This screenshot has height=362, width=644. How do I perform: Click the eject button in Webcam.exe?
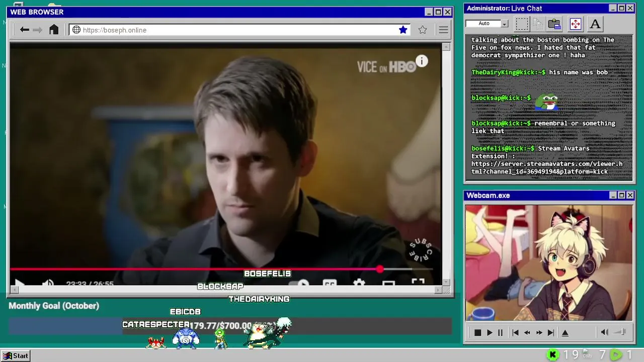coord(565,332)
